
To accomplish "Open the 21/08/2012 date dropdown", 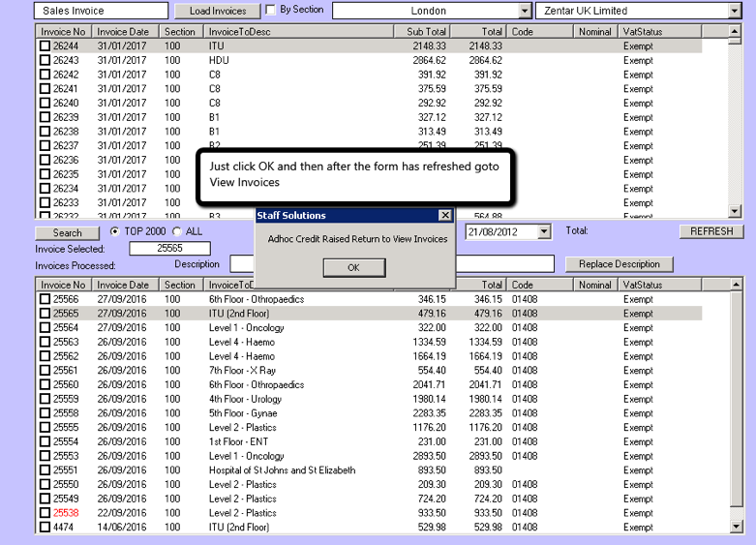I will (543, 231).
